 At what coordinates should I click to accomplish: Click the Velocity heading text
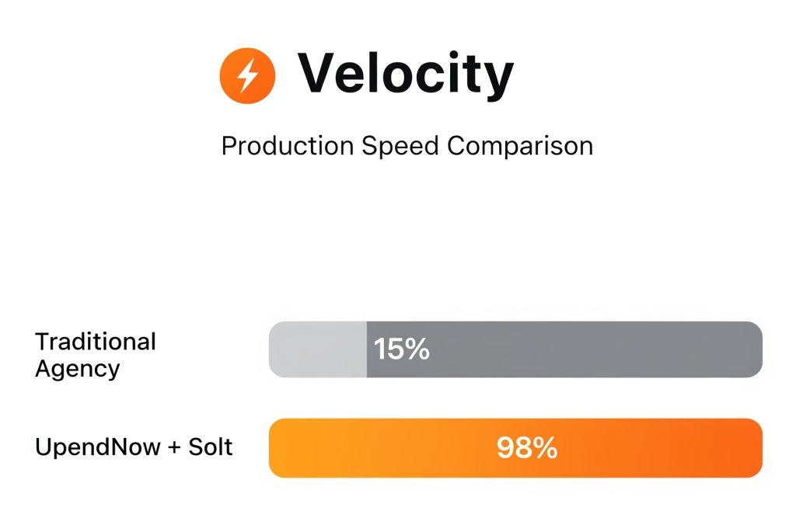pos(405,75)
